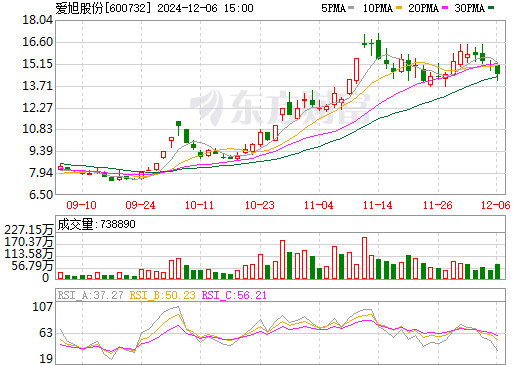This screenshot has height=365, width=520.
Task: Click the green 30PMA legend color marker
Action: point(491,8)
